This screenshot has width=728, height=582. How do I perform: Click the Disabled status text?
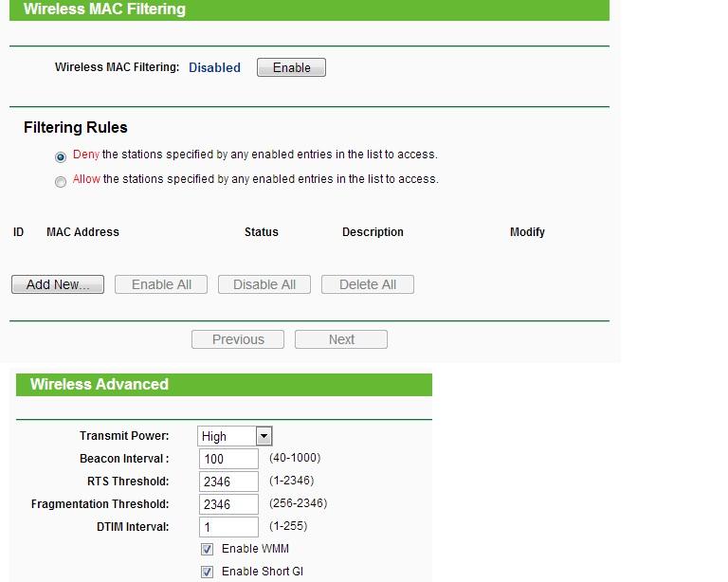214,67
